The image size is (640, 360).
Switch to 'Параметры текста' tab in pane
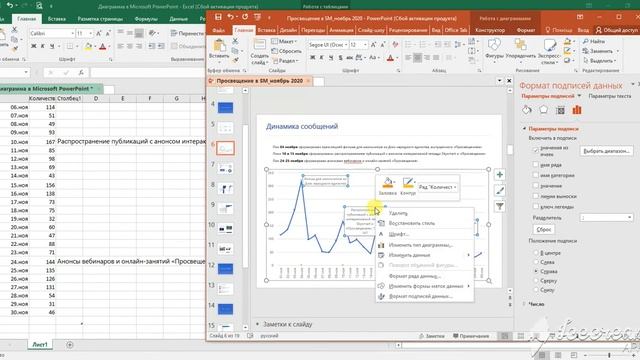[x=610, y=96]
